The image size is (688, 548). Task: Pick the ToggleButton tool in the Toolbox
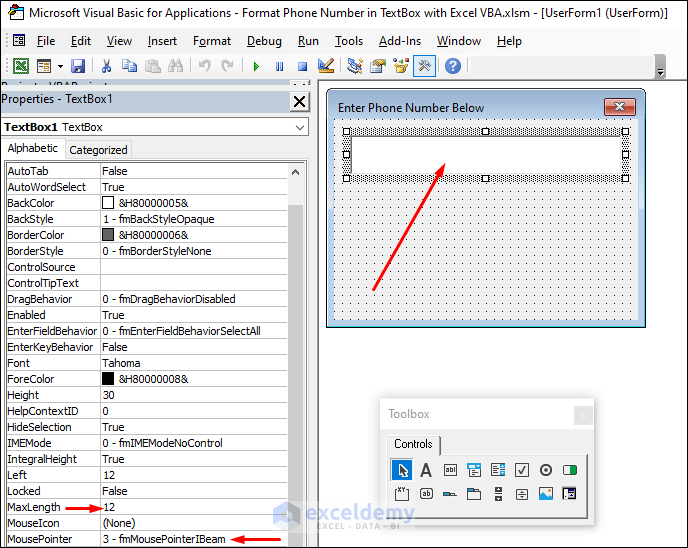pyautogui.click(x=570, y=470)
